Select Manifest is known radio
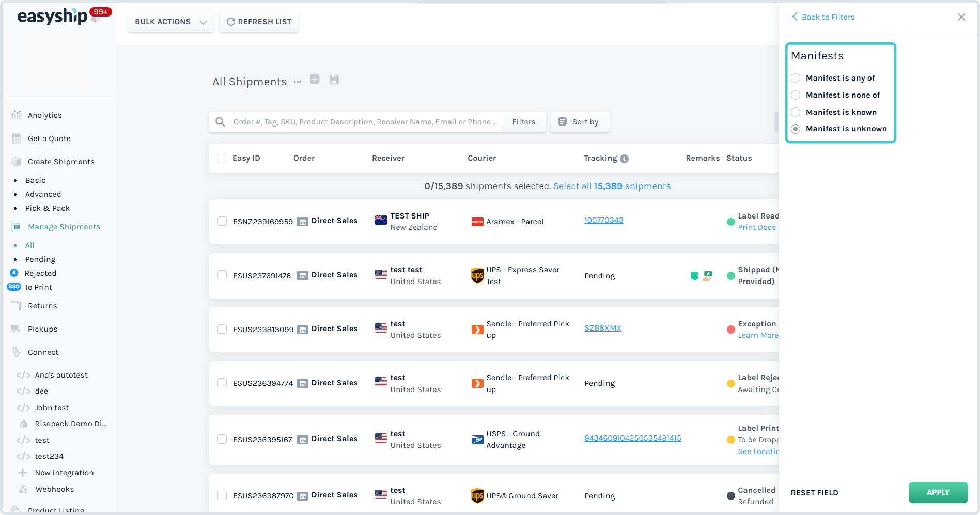The height and width of the screenshot is (515, 980). point(796,112)
